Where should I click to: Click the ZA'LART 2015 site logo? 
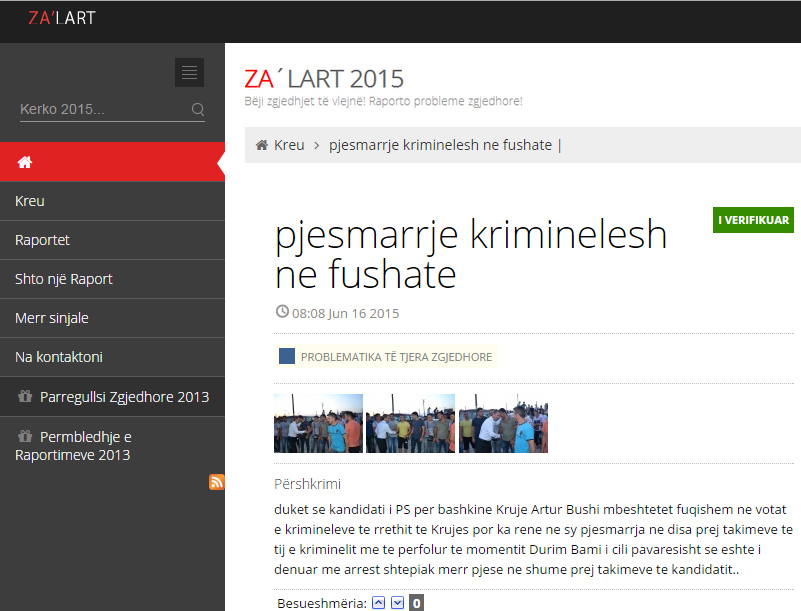(x=322, y=78)
